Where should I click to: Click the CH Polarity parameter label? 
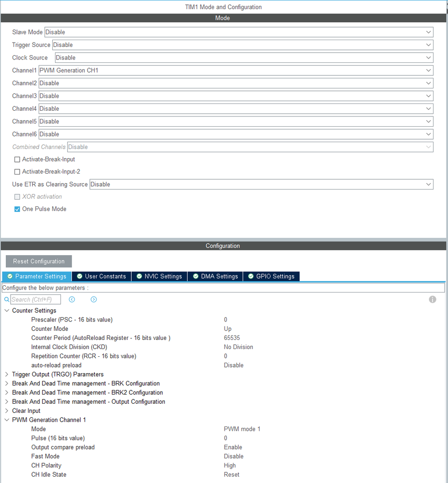(x=46, y=466)
